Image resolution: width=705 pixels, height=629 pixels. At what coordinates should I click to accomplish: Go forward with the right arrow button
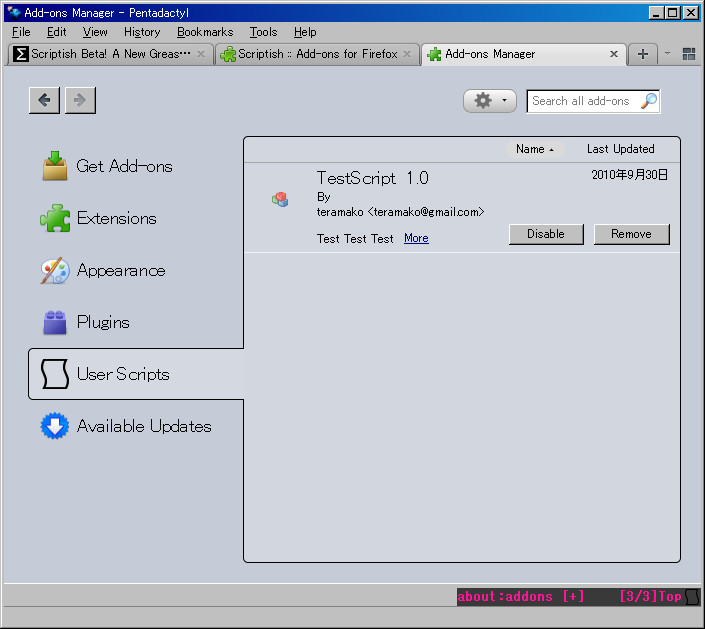80,100
